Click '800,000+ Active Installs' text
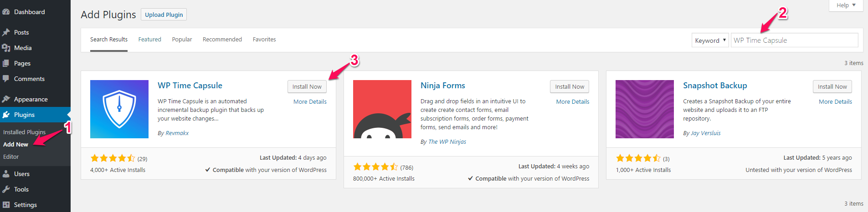This screenshot has height=212, width=868. point(384,179)
